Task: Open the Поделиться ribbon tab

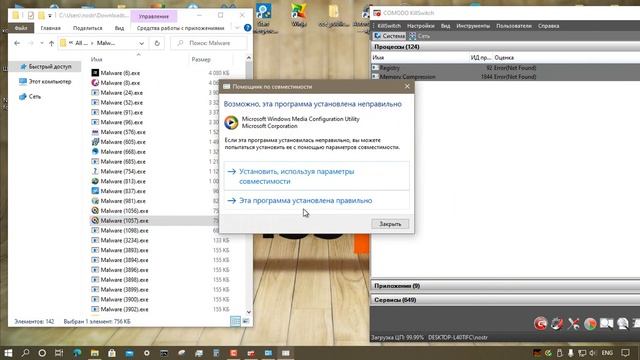Action: click(x=87, y=28)
